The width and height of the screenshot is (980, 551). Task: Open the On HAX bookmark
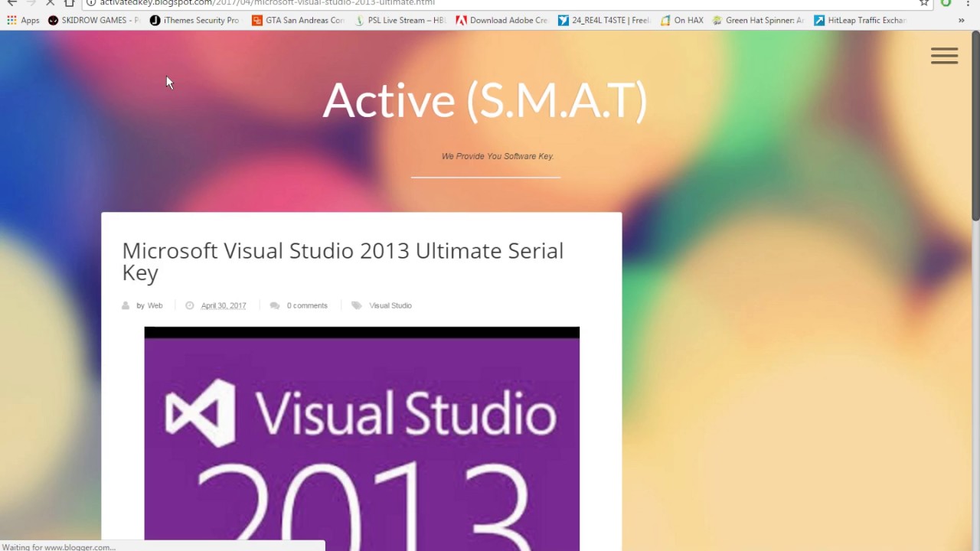click(x=681, y=21)
